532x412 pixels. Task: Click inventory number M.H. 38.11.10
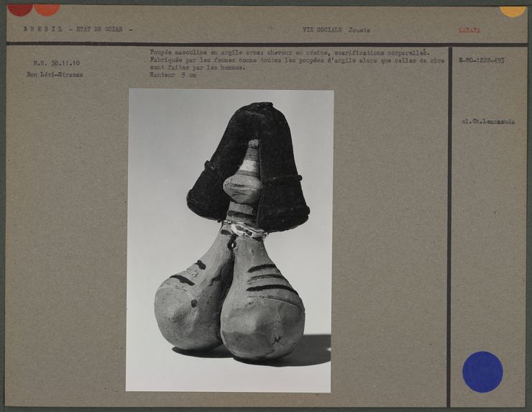pos(55,63)
